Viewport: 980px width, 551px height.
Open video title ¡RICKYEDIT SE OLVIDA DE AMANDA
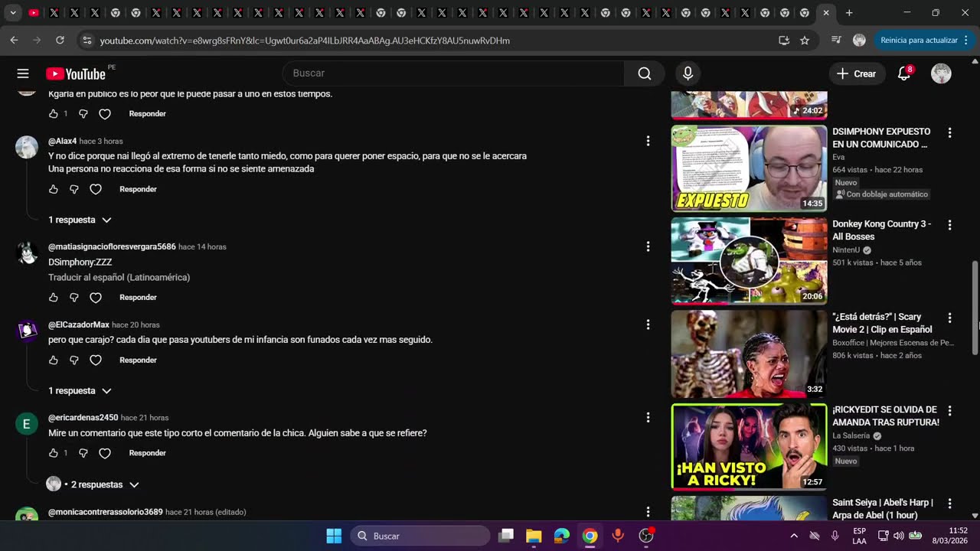[886, 416]
